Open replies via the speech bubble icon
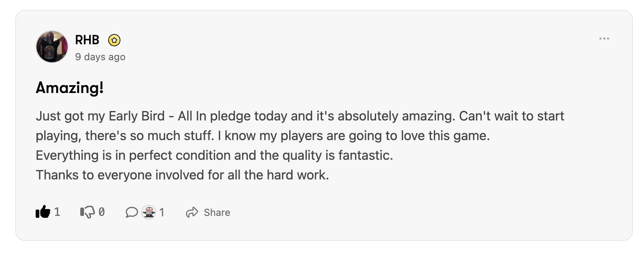Screen dimensions: 644x254 tap(131, 212)
